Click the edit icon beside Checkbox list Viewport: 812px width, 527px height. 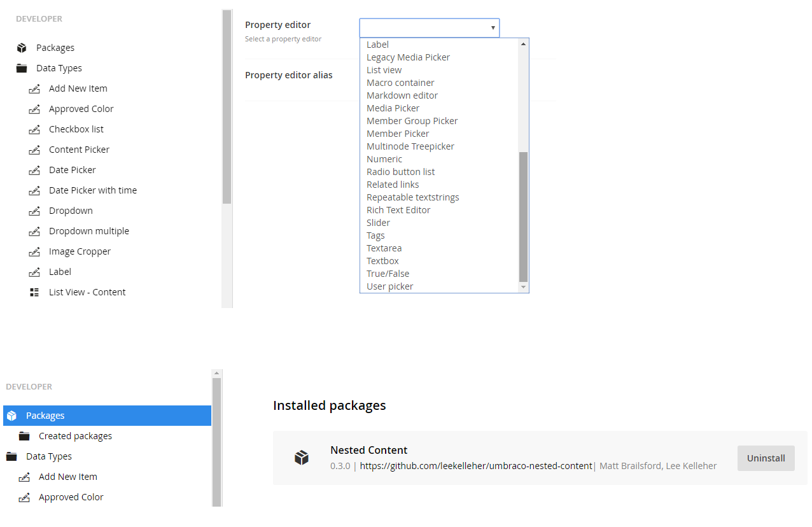click(34, 129)
